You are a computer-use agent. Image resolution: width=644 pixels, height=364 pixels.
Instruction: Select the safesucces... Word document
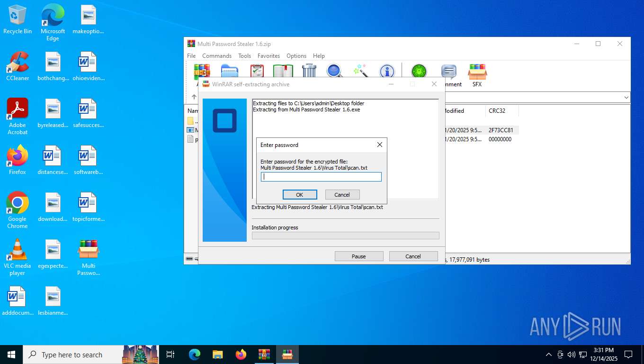[88, 113]
